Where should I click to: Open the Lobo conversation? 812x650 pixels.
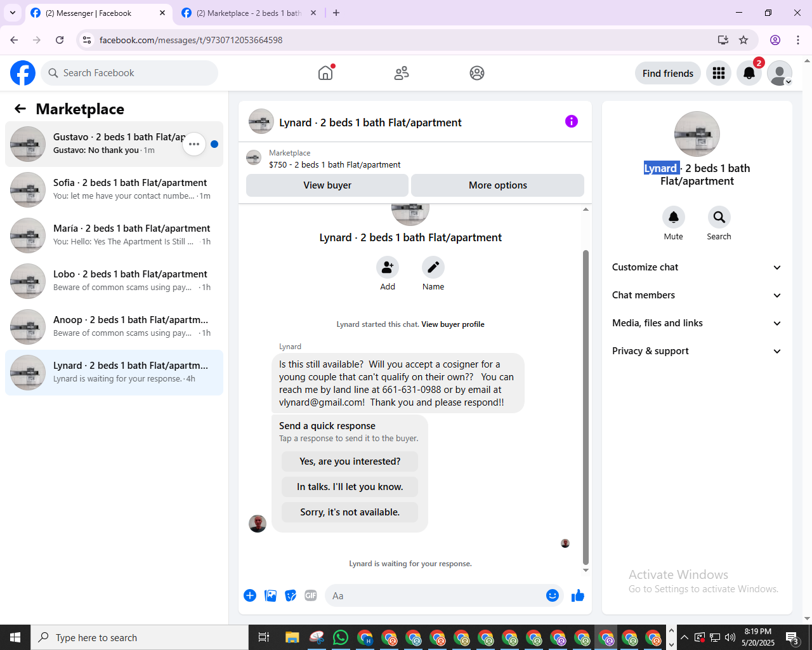point(114,281)
